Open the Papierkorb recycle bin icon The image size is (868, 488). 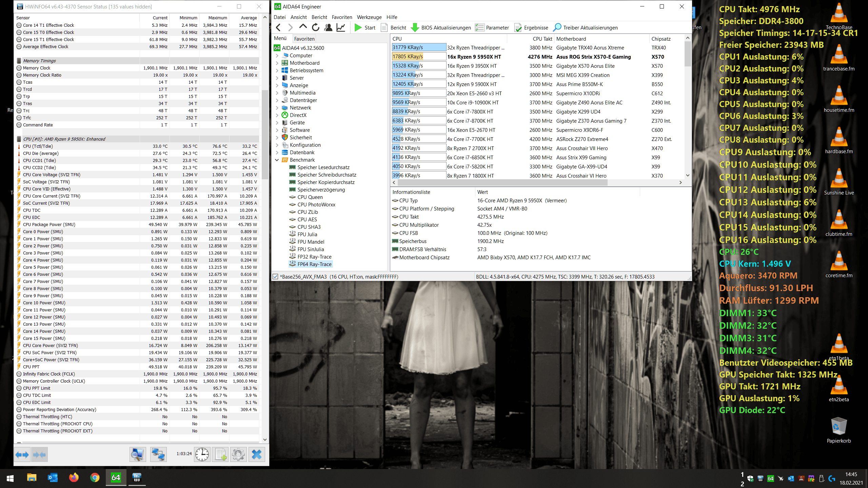pyautogui.click(x=839, y=430)
